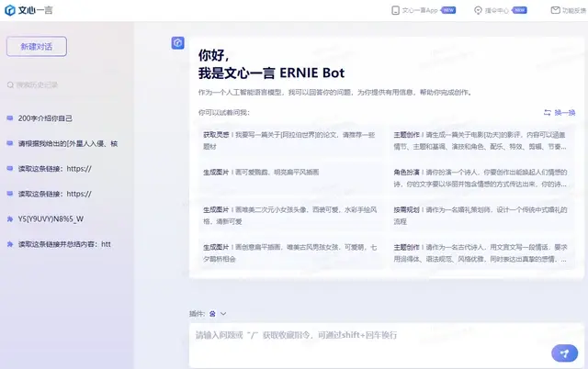
Task: Focus the 搜索历史记录 search field
Action: click(x=37, y=85)
